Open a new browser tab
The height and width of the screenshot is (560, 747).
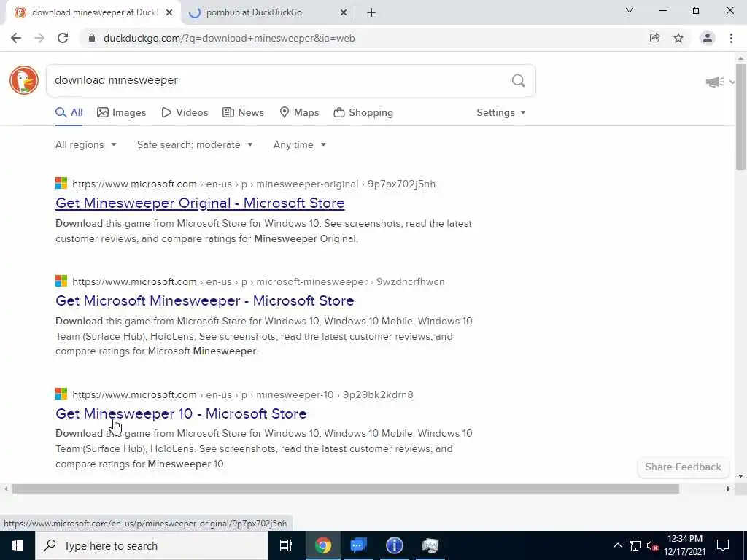371,12
